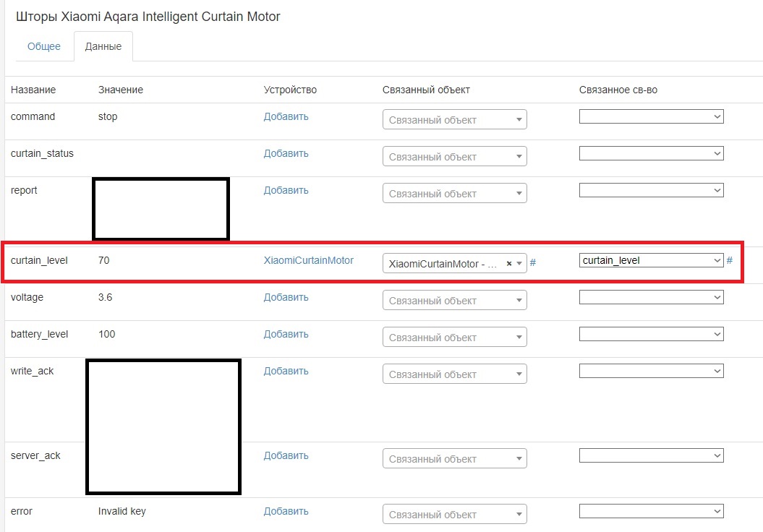This screenshot has height=532, width=763.
Task: Click the # link beside curtain_level property
Action: [729, 260]
